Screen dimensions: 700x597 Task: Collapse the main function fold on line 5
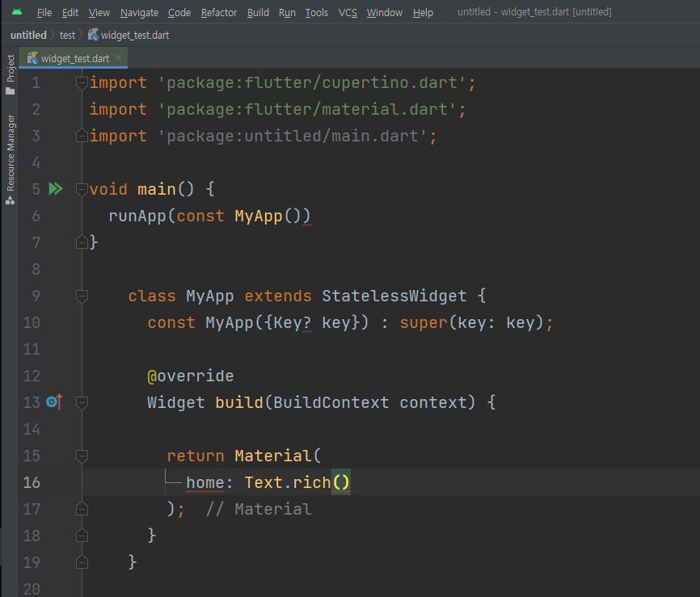(x=82, y=189)
